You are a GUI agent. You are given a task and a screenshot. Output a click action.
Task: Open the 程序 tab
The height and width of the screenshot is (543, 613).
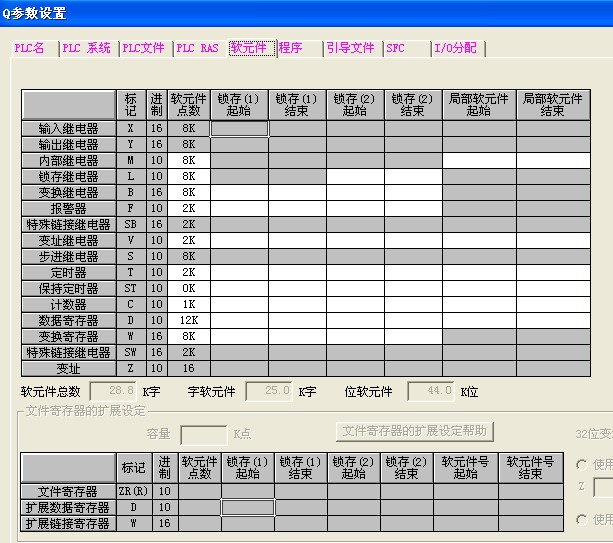[291, 48]
